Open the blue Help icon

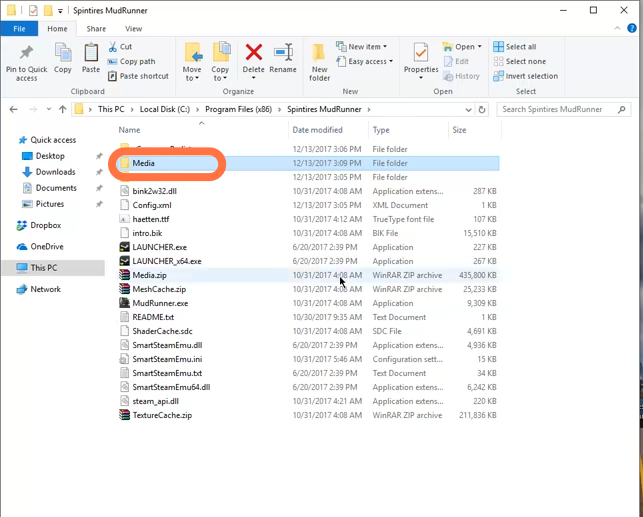632,28
